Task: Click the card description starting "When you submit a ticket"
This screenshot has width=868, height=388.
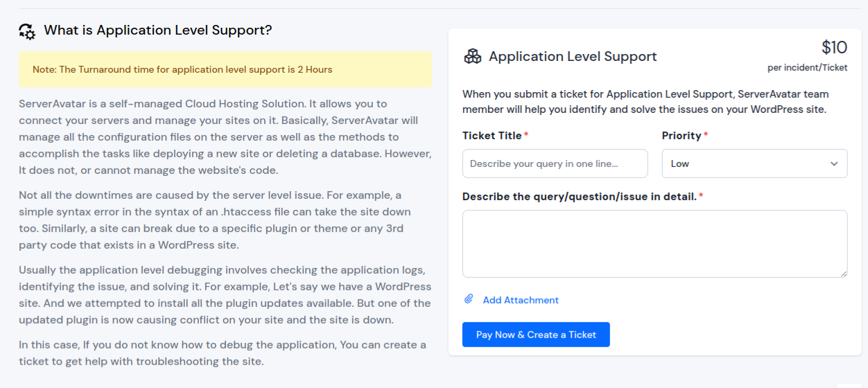Action: tap(645, 102)
